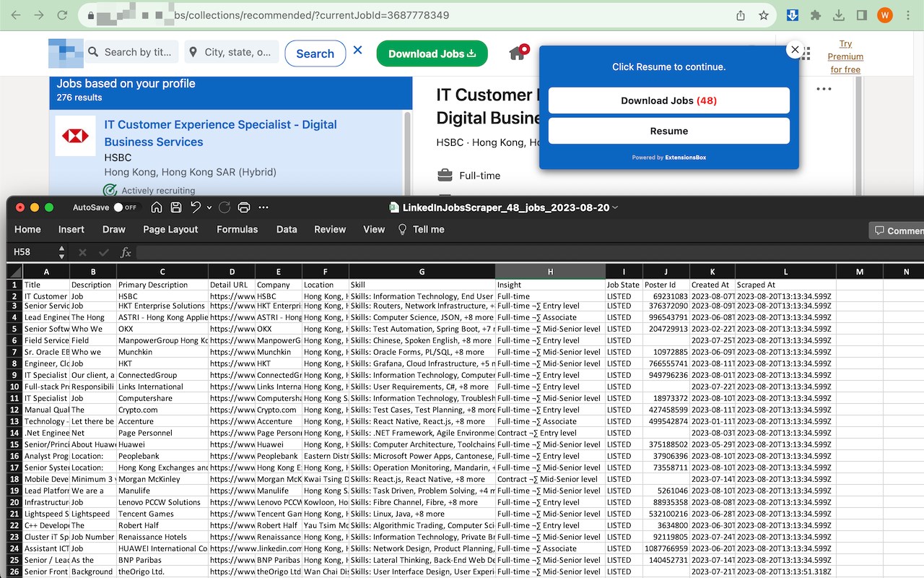Open Chrome's Extensions puzzle menu
Image resolution: width=924 pixels, height=578 pixels.
click(x=816, y=15)
